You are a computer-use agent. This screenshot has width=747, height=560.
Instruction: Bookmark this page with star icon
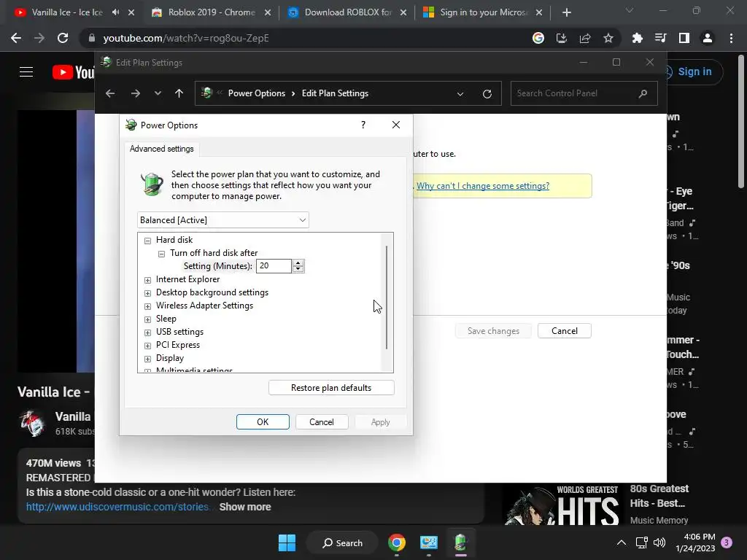608,38
